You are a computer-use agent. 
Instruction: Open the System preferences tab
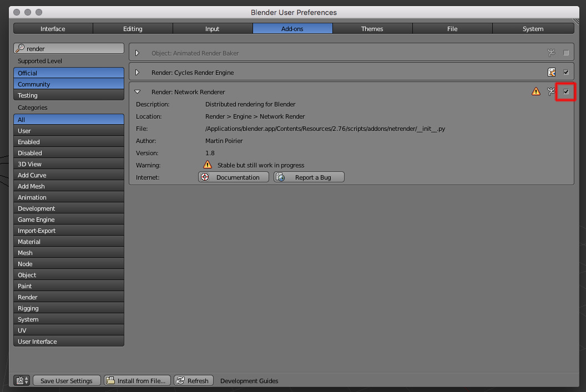coord(533,29)
